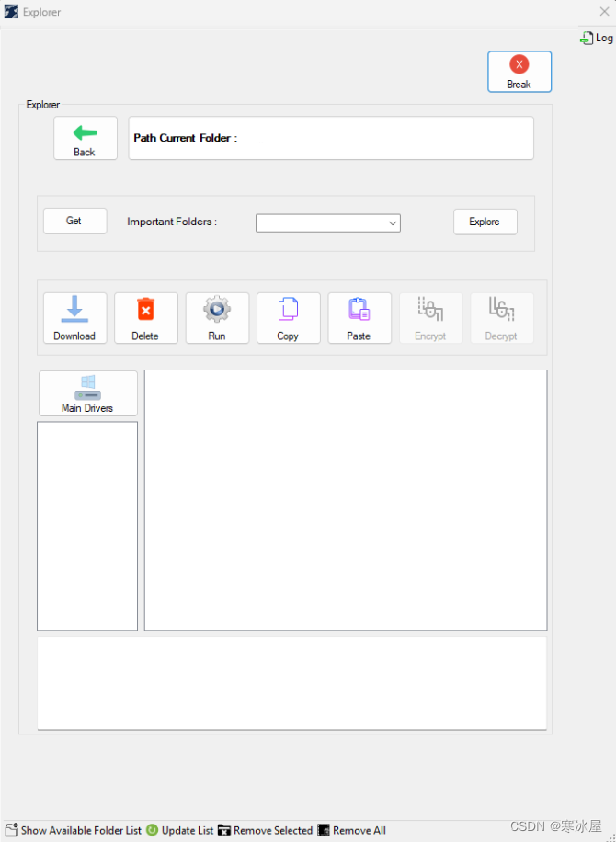Viewport: 616px width, 842px height.
Task: Click the Break button with red X
Action: [519, 72]
